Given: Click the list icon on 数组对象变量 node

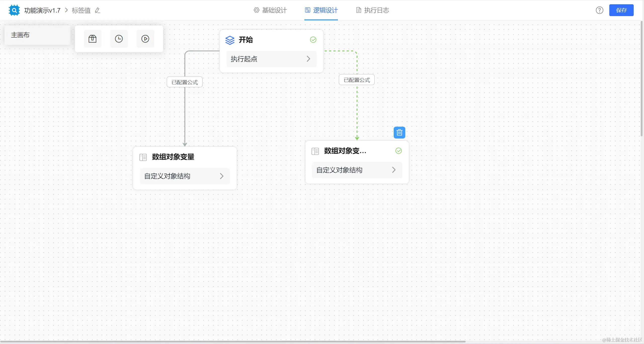Looking at the screenshot, I should point(143,157).
